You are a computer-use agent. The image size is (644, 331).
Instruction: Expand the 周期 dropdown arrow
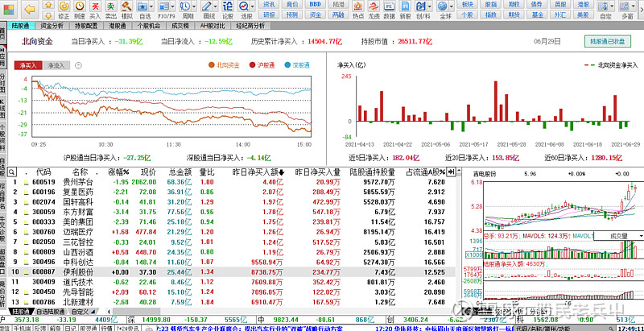point(194,6)
